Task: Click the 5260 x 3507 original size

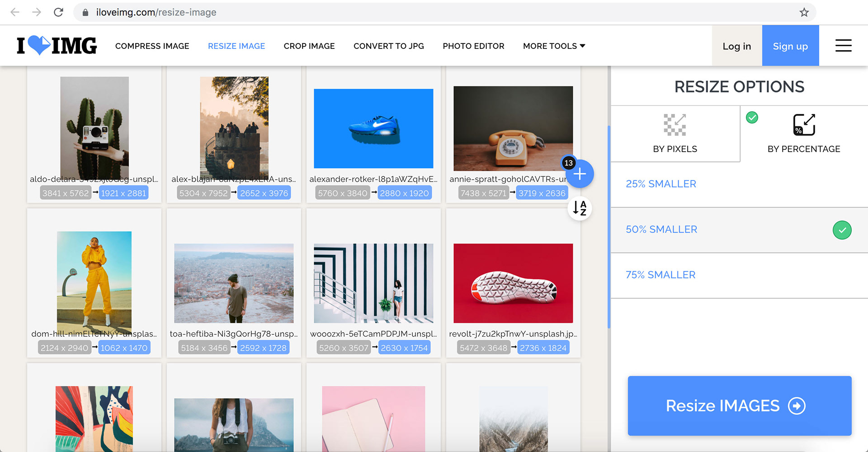Action: click(x=344, y=348)
